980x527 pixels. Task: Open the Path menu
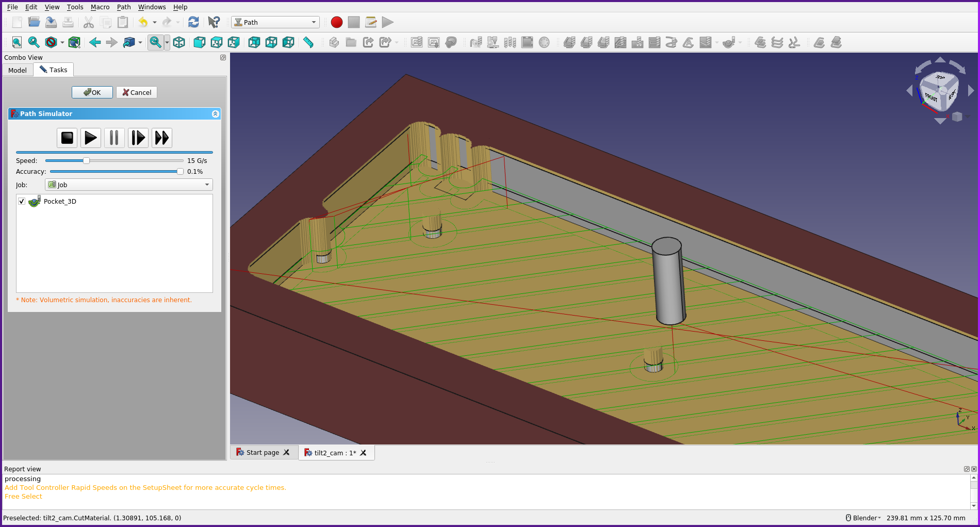(124, 7)
